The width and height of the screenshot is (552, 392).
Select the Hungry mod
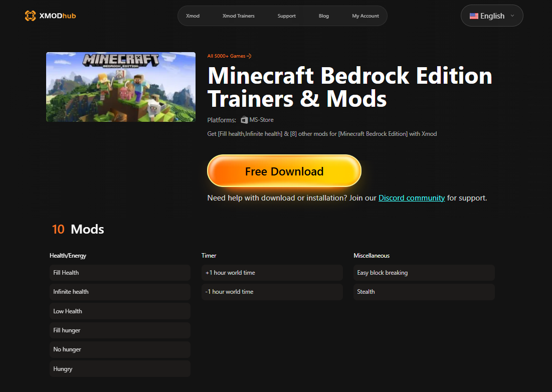120,369
